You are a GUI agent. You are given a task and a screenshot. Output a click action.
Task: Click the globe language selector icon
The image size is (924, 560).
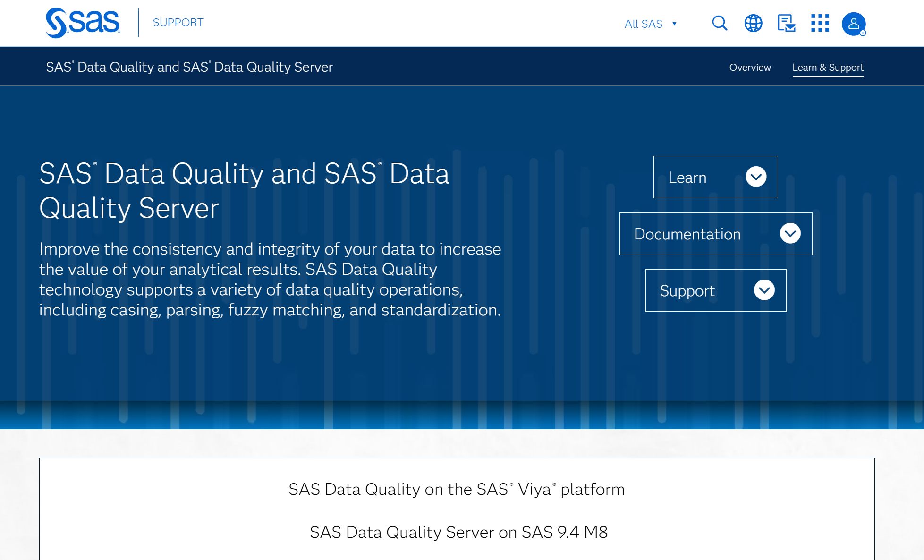(753, 23)
